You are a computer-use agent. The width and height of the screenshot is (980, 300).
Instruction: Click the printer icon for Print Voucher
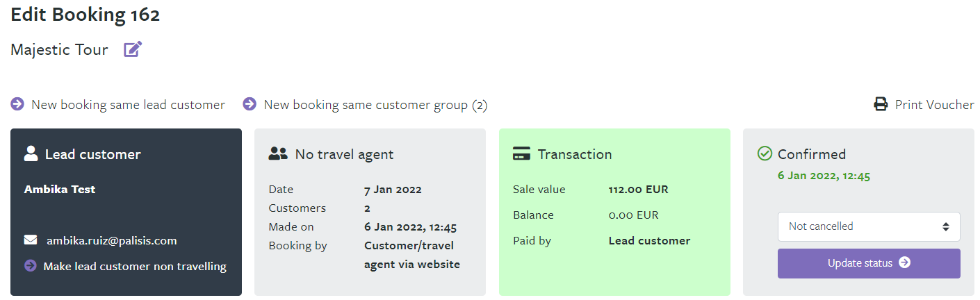(881, 105)
